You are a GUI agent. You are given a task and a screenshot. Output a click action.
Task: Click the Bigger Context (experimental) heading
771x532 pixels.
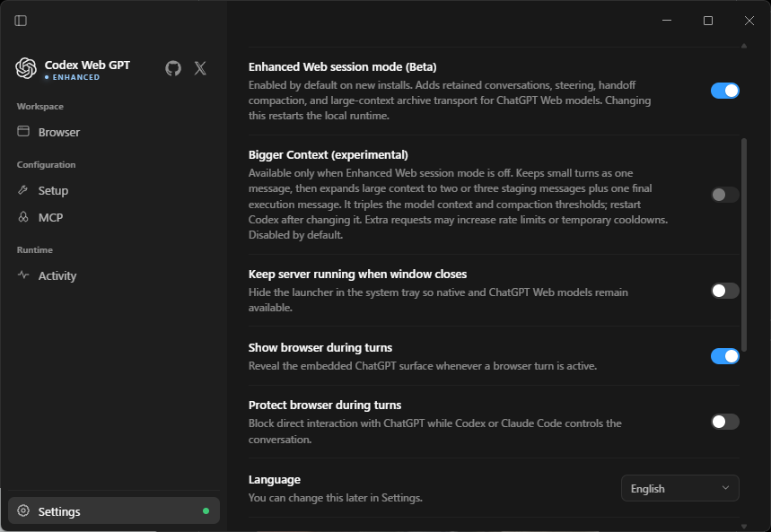[x=328, y=155]
